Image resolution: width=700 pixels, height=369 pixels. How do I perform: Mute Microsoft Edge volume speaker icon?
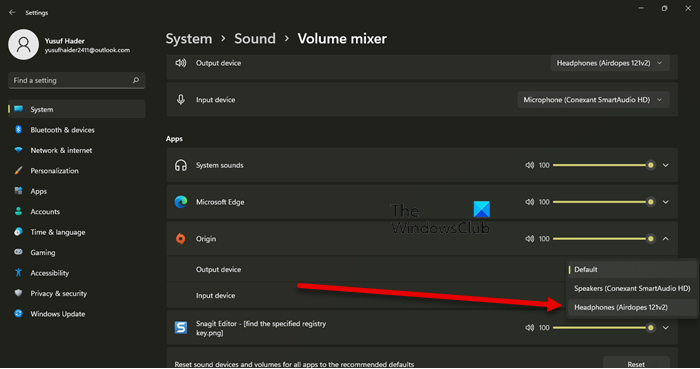529,202
